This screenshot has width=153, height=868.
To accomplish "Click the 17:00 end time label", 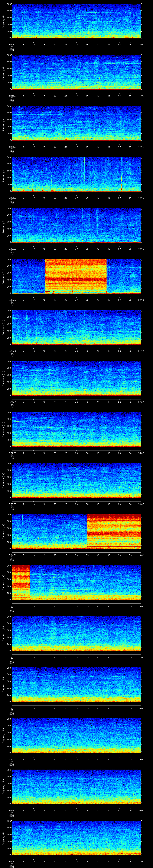I will click(141, 147).
